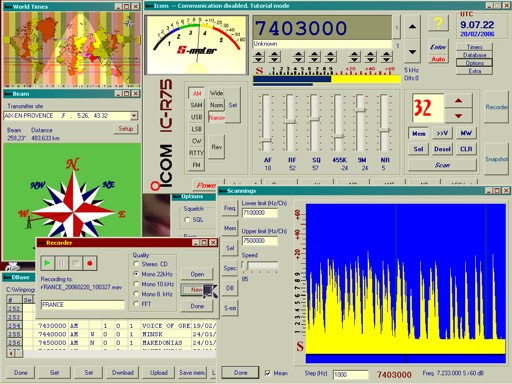This screenshot has width=512, height=384.
Task: Start playback in the Recorder window
Action: 47,263
